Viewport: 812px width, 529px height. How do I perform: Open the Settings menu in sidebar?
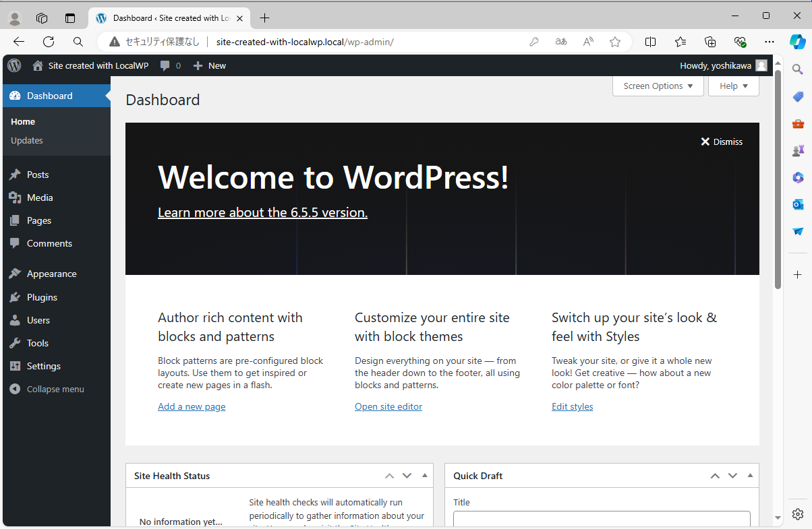click(x=44, y=366)
